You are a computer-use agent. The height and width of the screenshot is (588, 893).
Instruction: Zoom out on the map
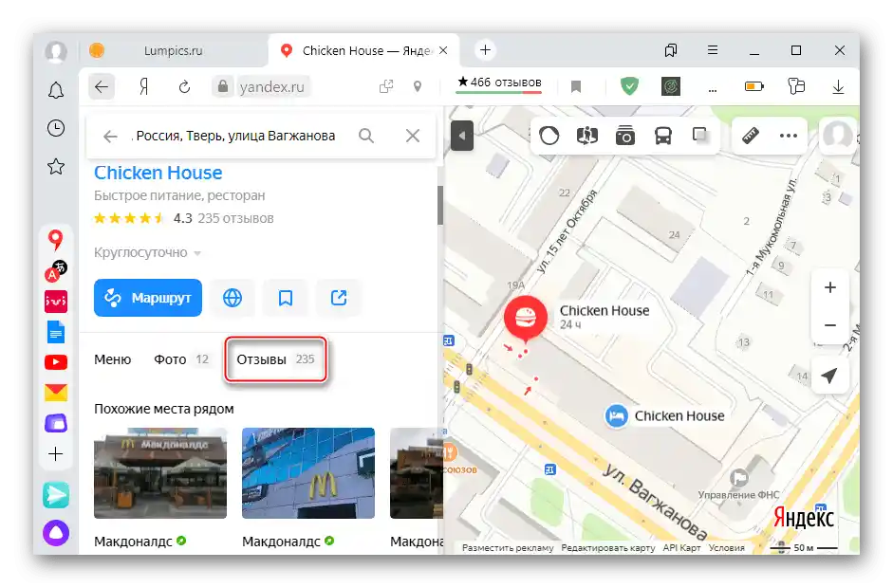coord(829,325)
